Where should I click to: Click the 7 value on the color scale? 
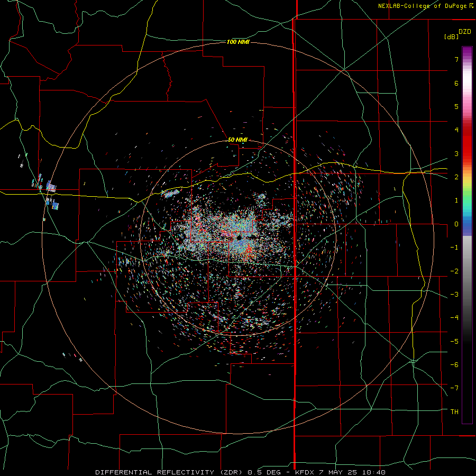pyautogui.click(x=456, y=59)
